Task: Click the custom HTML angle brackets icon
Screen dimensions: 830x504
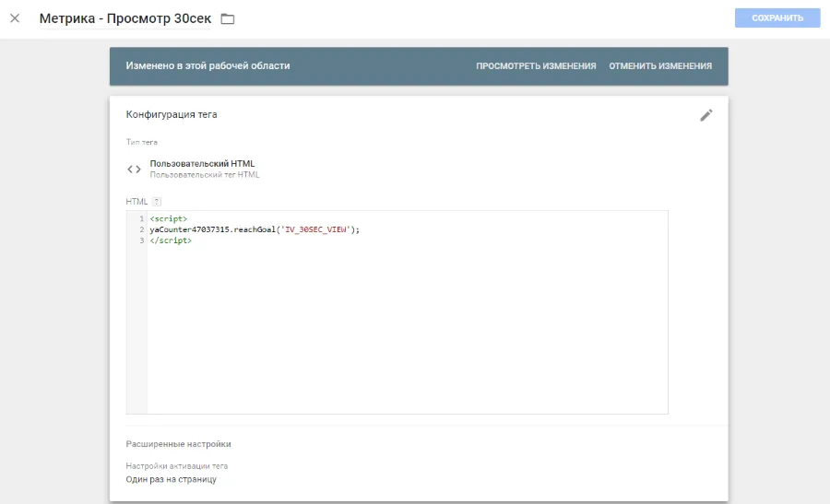Action: 134,169
